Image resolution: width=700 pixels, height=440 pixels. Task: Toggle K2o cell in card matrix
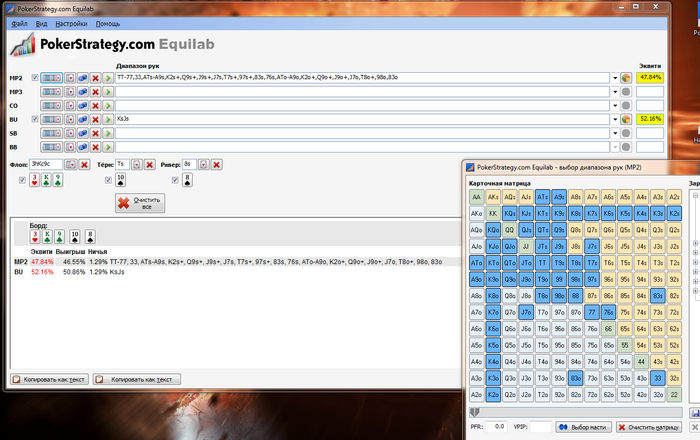pyautogui.click(x=493, y=395)
